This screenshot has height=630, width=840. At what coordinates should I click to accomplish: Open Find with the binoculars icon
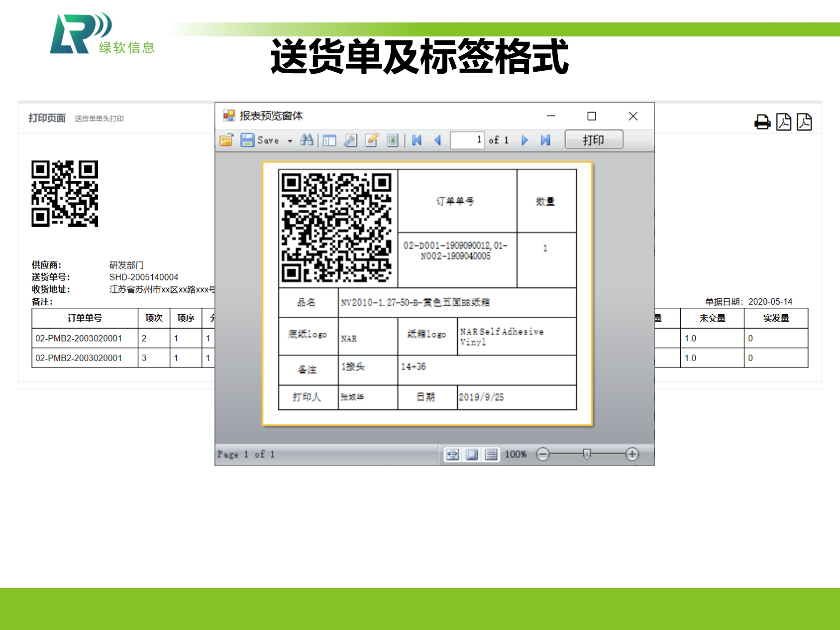pyautogui.click(x=307, y=140)
